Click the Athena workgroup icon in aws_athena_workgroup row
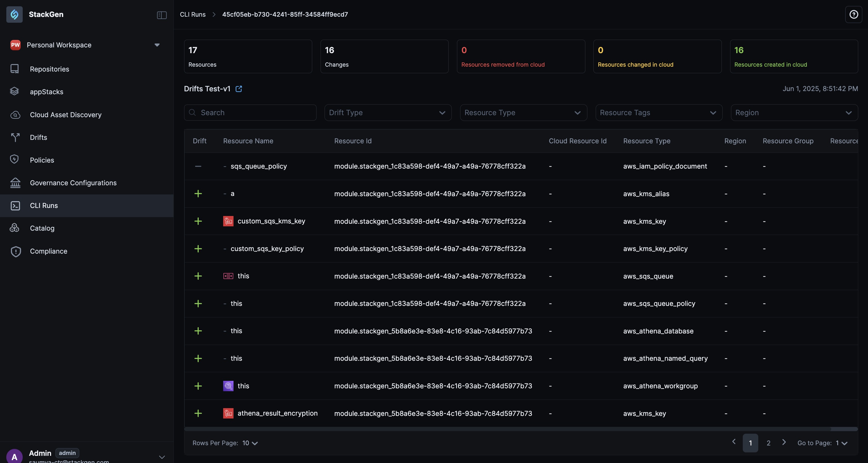The image size is (868, 463). point(228,386)
